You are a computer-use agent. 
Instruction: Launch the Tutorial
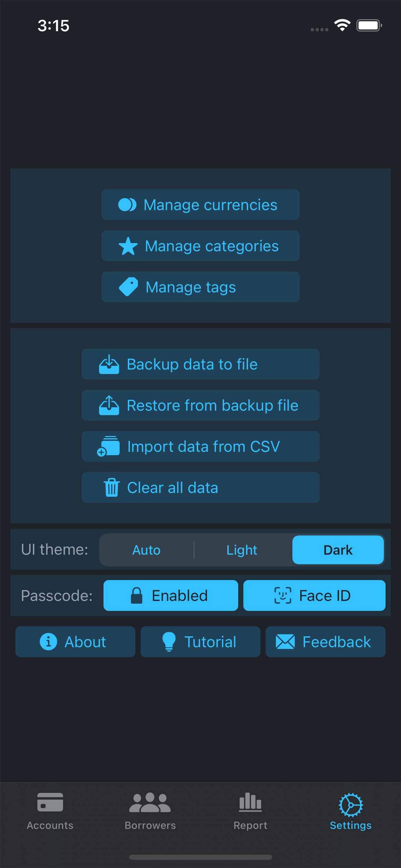click(x=200, y=642)
